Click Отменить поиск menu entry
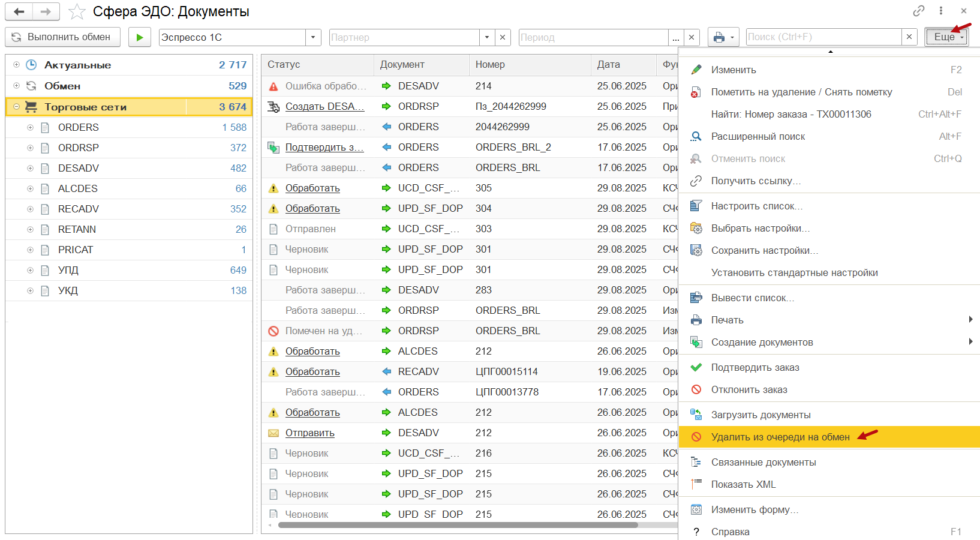The height and width of the screenshot is (540, 980). pos(829,158)
